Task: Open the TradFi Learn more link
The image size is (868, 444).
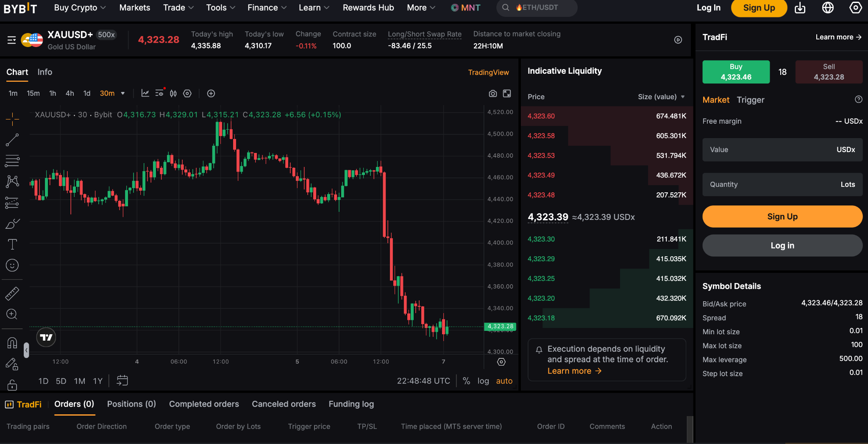Action: (838, 37)
